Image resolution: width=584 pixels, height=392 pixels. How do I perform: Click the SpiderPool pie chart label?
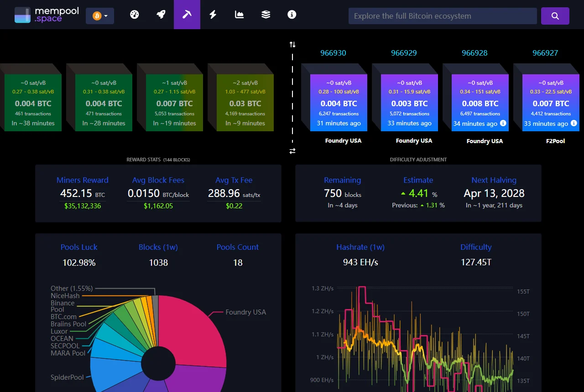pyautogui.click(x=67, y=377)
